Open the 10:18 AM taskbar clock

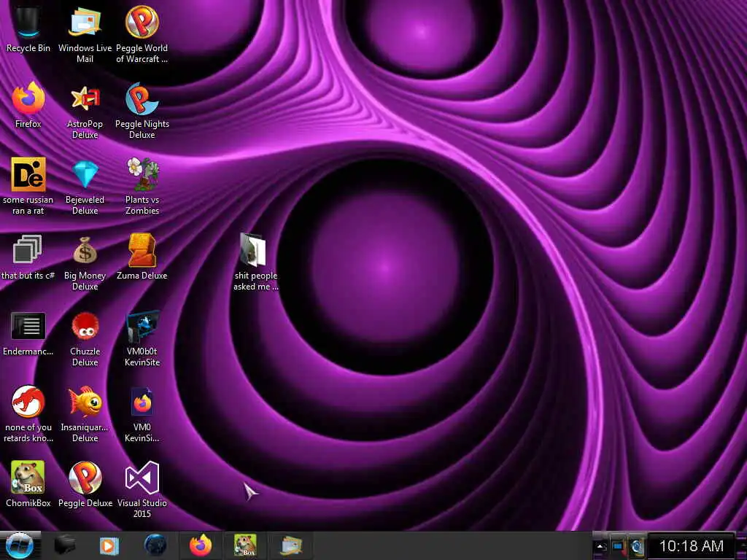691,545
